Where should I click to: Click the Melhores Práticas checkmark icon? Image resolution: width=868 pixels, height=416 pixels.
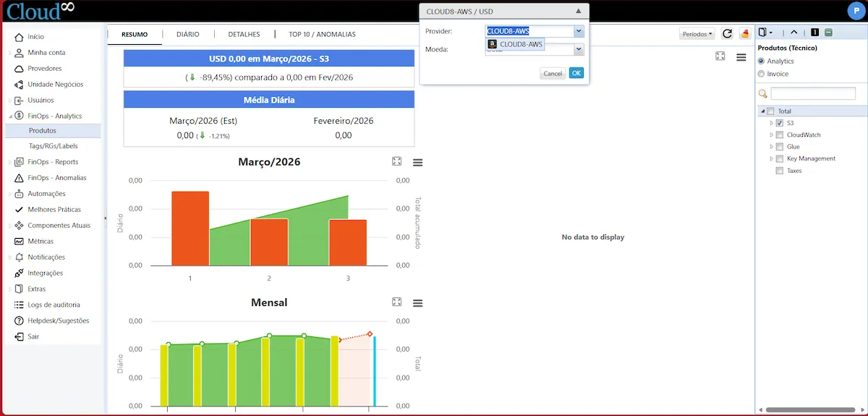(x=19, y=210)
